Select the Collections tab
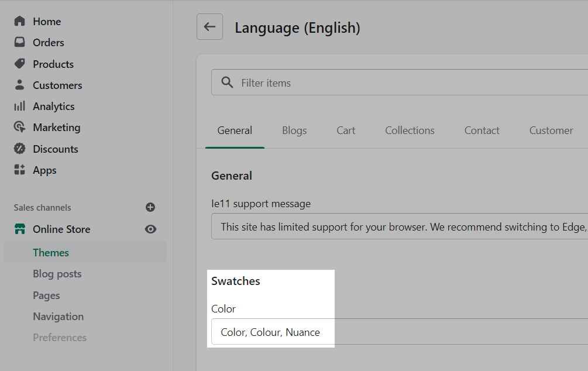Viewport: 588px width, 371px height. pyautogui.click(x=410, y=130)
